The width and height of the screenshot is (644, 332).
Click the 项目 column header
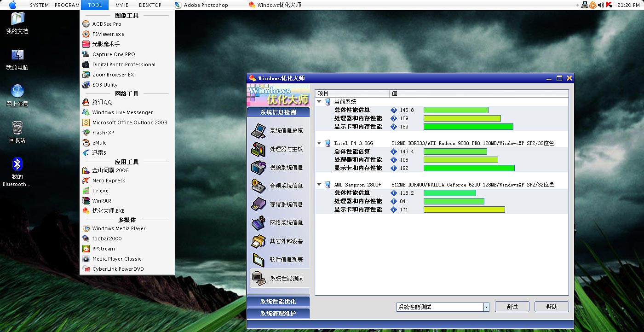352,93
